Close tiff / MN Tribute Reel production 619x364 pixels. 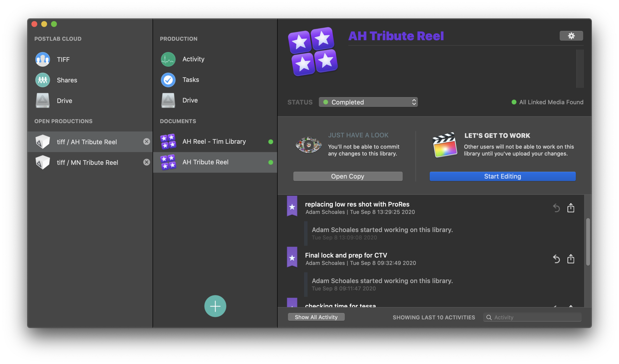point(147,162)
